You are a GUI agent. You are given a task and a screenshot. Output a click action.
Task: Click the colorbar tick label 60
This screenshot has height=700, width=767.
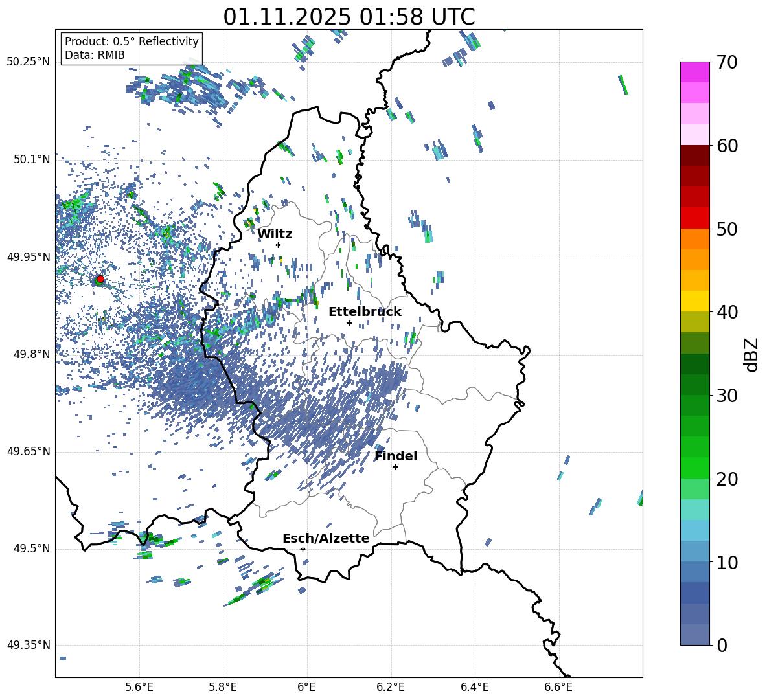click(726, 146)
